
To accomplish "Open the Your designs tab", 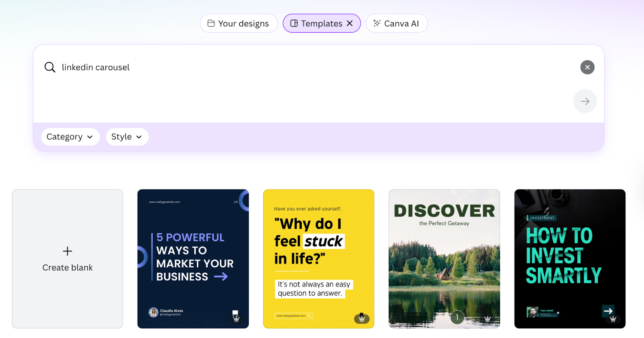I will point(239,23).
